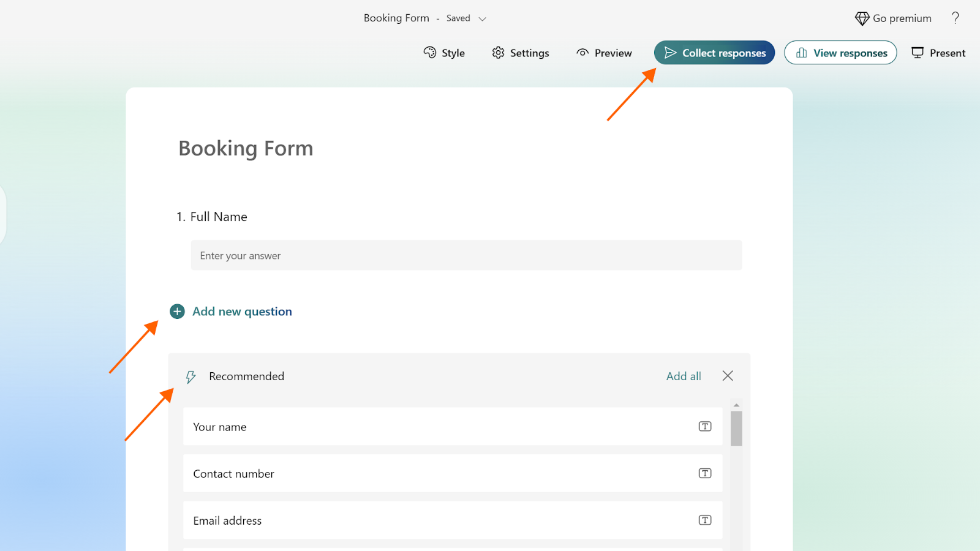980x551 pixels.
Task: Click the Go premium diamond icon
Action: point(862,18)
